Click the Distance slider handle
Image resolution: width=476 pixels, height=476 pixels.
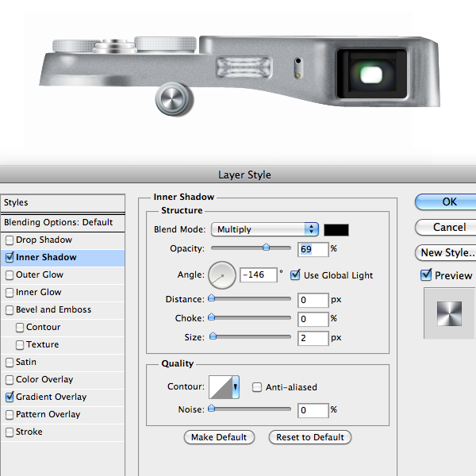coord(212,298)
